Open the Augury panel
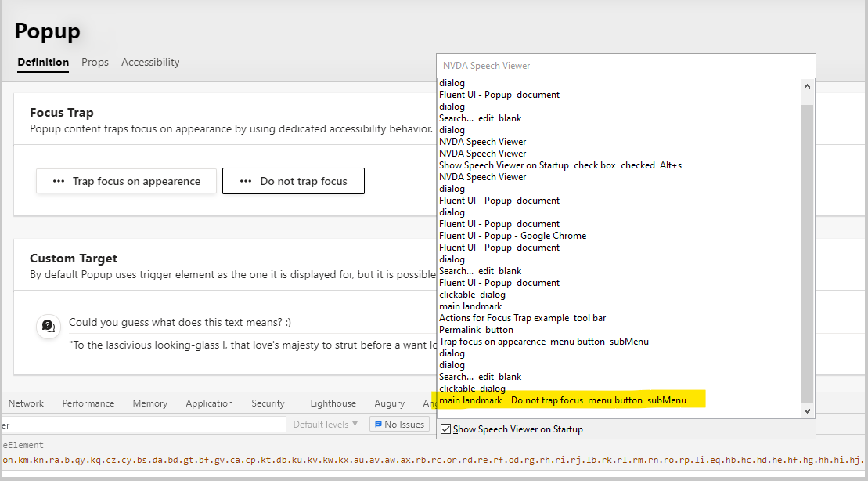This screenshot has height=481, width=868. tap(389, 403)
